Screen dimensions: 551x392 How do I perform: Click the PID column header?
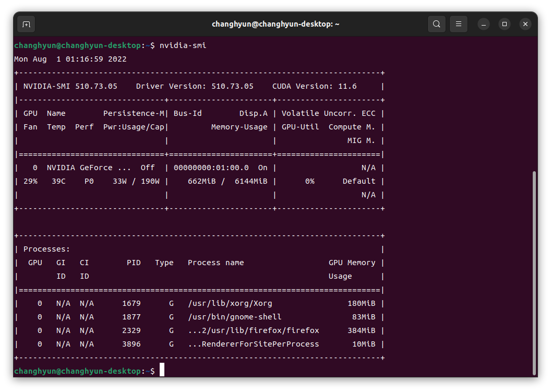point(134,263)
